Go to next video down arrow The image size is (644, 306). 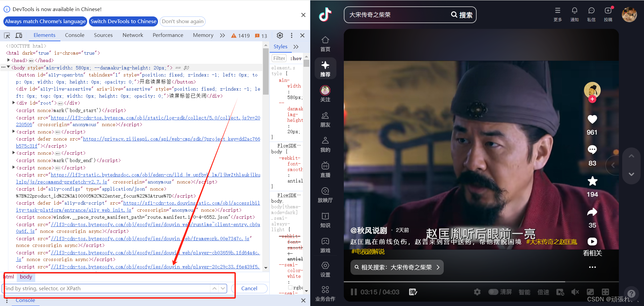(x=631, y=174)
